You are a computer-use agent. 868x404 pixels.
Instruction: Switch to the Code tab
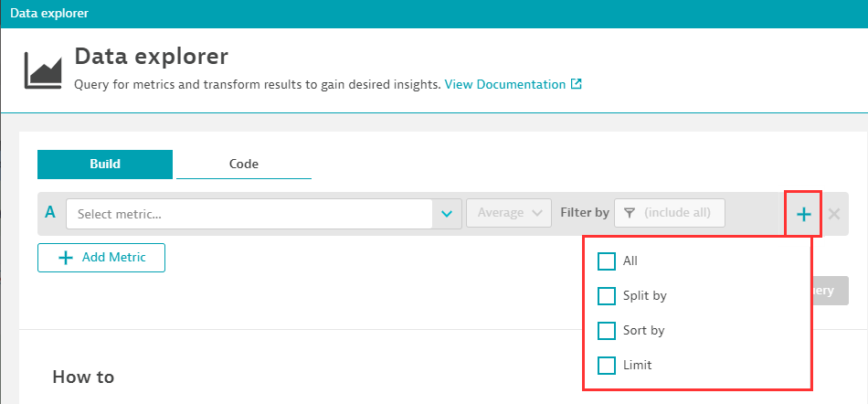pyautogui.click(x=243, y=165)
